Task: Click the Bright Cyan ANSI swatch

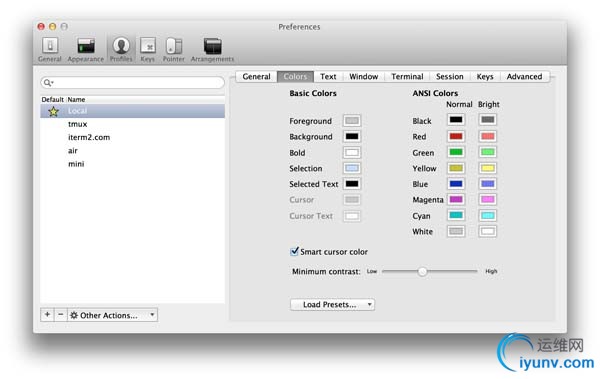Action: pos(488,216)
